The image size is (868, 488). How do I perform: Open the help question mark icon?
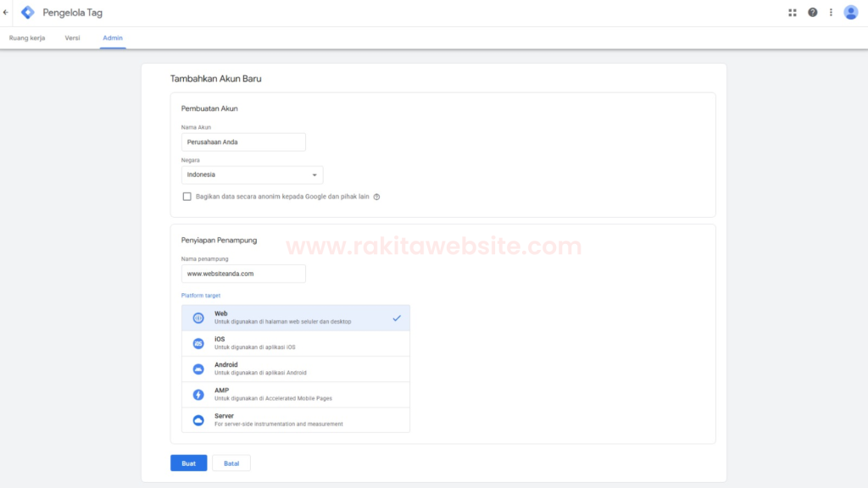coord(812,12)
